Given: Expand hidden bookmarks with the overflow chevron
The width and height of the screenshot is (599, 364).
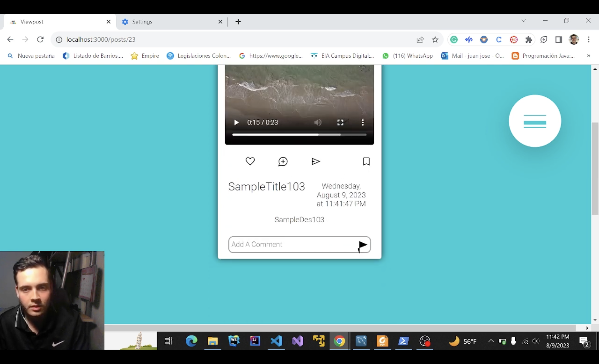Looking at the screenshot, I should (589, 56).
